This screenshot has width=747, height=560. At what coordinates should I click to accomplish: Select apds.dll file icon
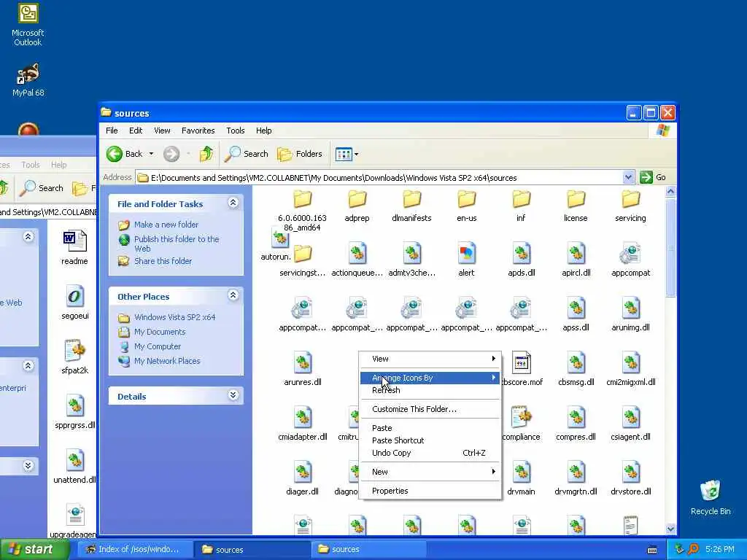click(521, 253)
